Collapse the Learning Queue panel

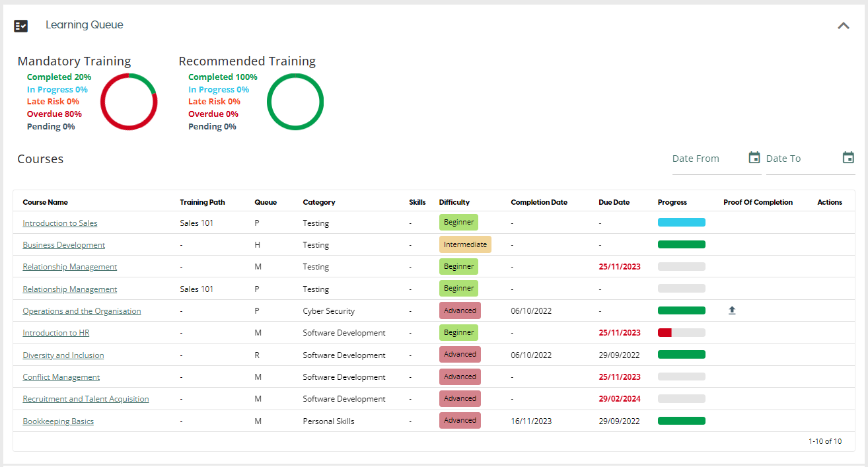click(843, 26)
